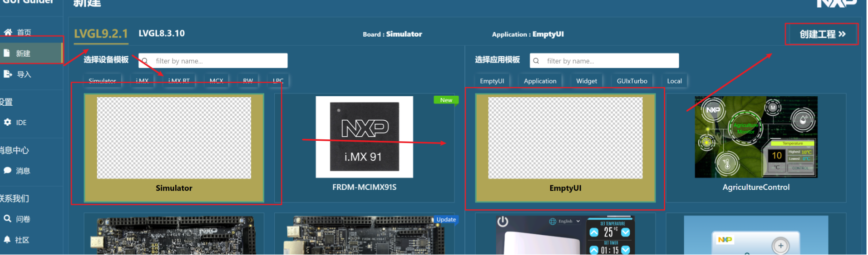Click the import icon beside 导入
This screenshot has height=255, width=868.
coord(8,74)
